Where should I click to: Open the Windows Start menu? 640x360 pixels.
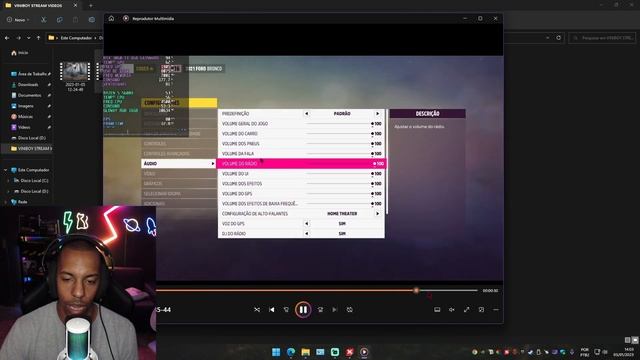276,352
